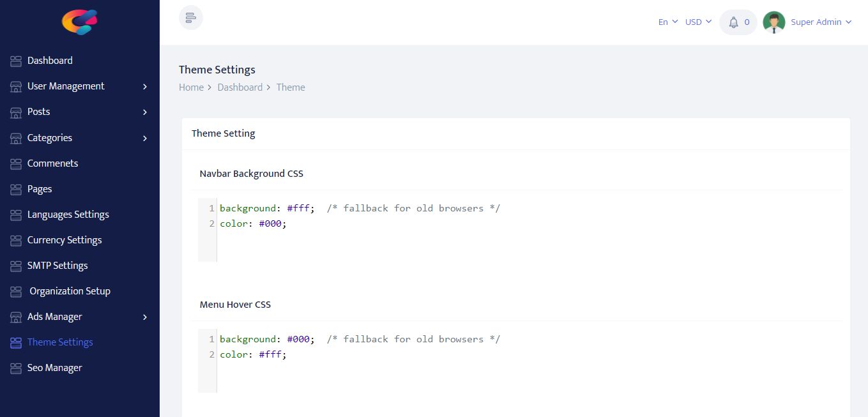Viewport: 868px width, 417px height.
Task: Click the Posts sidebar icon
Action: pos(16,112)
